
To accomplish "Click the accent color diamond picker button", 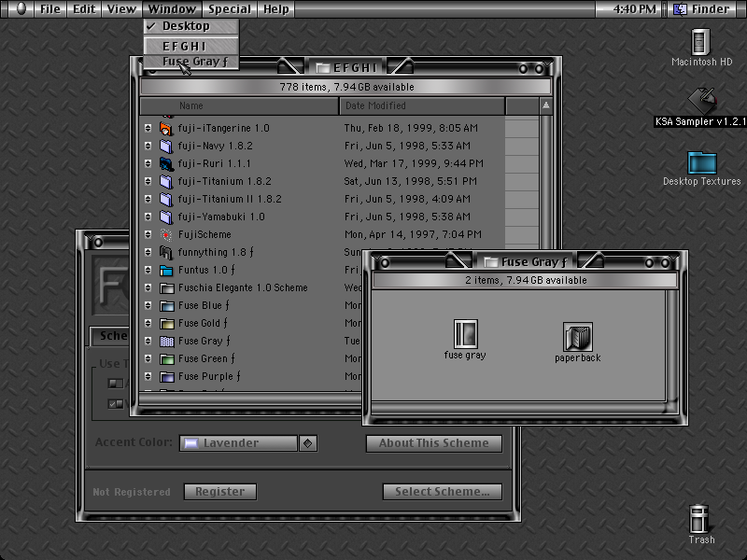I will (308, 443).
